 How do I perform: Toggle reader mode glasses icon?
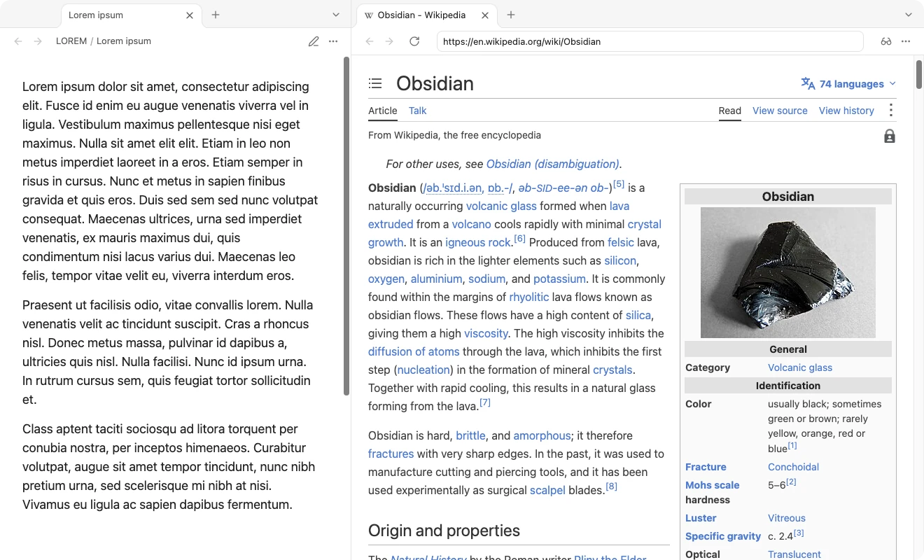886,41
